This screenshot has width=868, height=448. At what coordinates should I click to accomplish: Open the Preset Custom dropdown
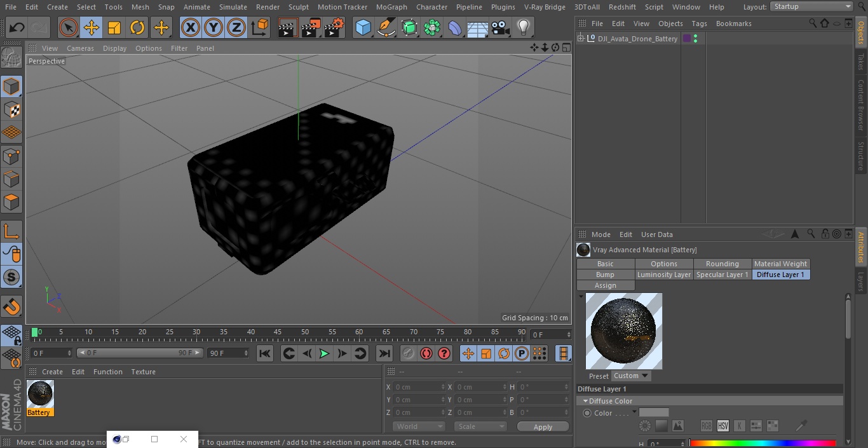click(631, 376)
